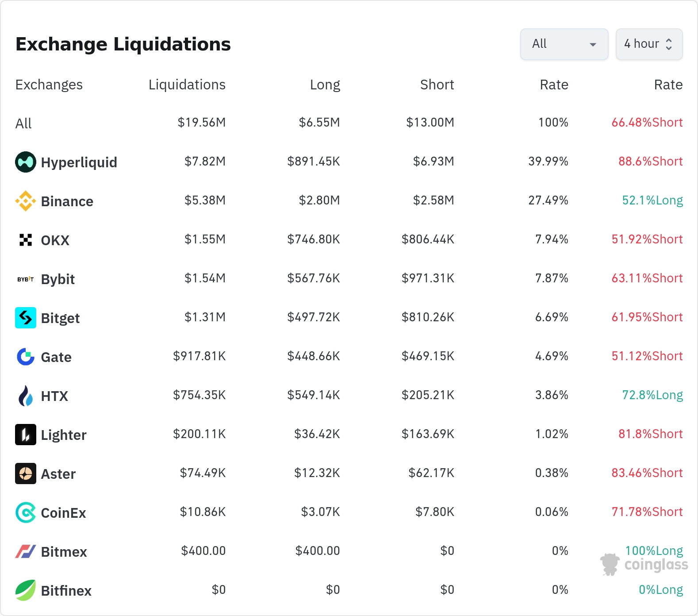The image size is (698, 616).
Task: Sort by the Short column header
Action: pyautogui.click(x=437, y=85)
